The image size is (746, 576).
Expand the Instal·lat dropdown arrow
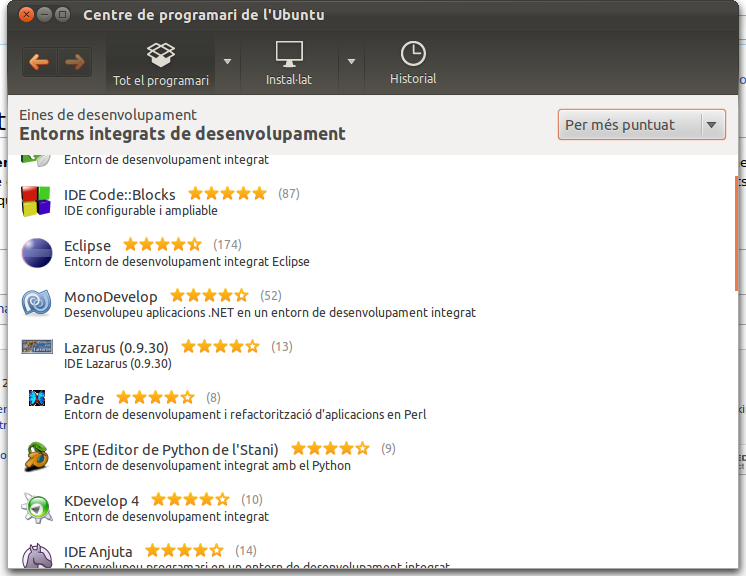coord(351,62)
